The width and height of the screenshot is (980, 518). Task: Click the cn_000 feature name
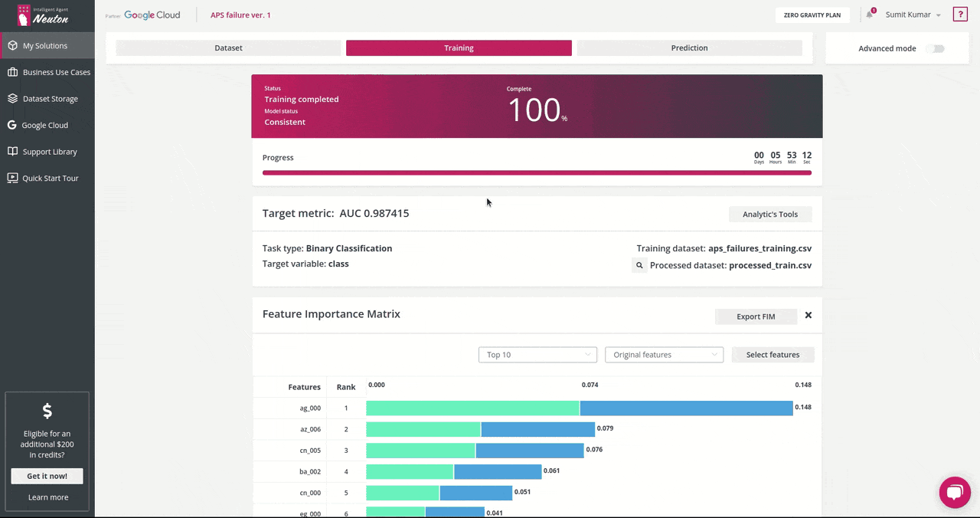pos(310,492)
